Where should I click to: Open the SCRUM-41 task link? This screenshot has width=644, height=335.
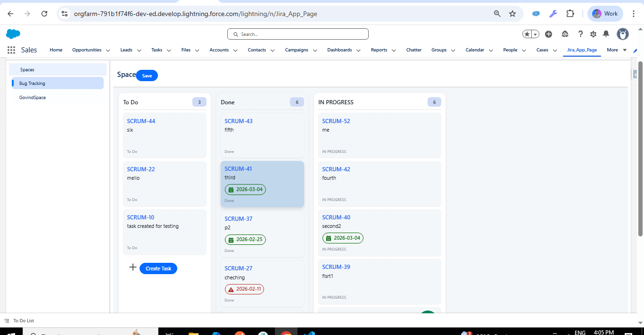238,168
